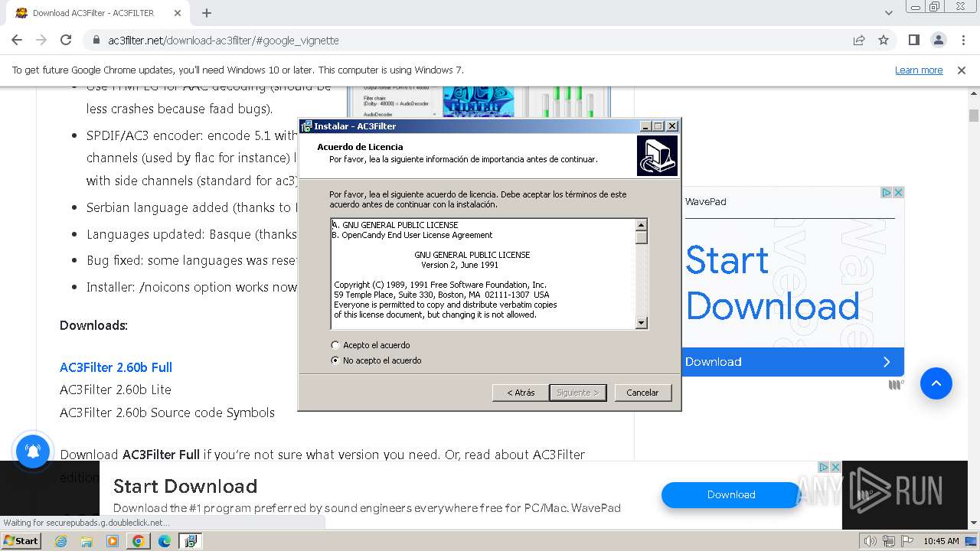Click the system clock 10:45 AM

[x=941, y=541]
